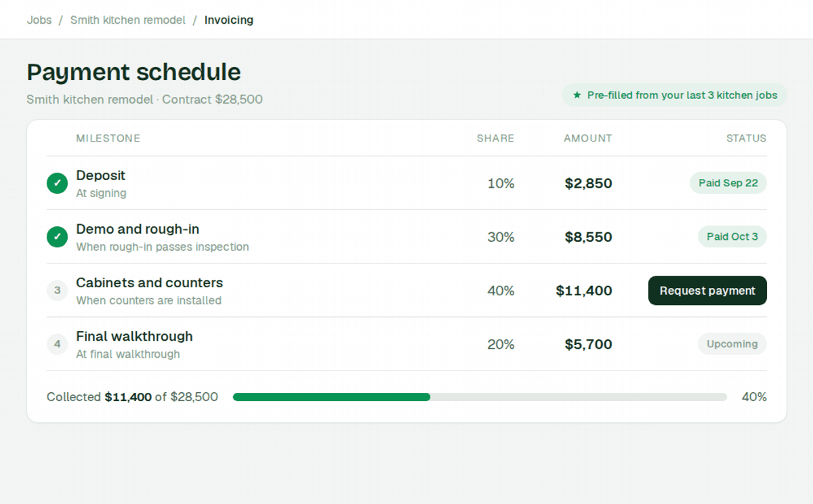Select step 4 circle for Final walkthrough
Image resolution: width=813 pixels, height=504 pixels.
pyautogui.click(x=57, y=344)
